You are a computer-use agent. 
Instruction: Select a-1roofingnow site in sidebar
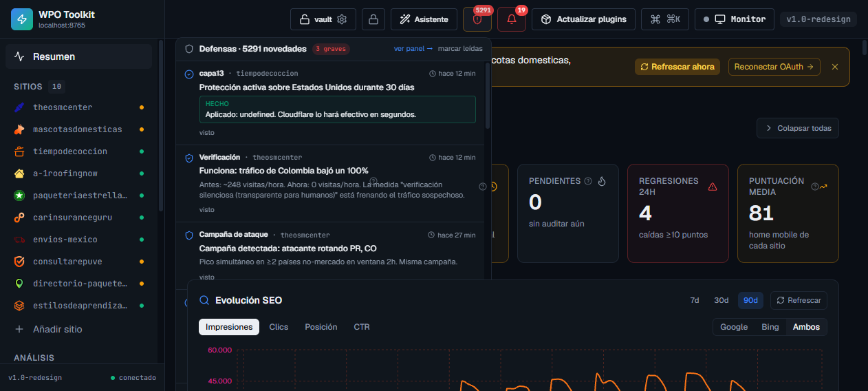(78, 173)
